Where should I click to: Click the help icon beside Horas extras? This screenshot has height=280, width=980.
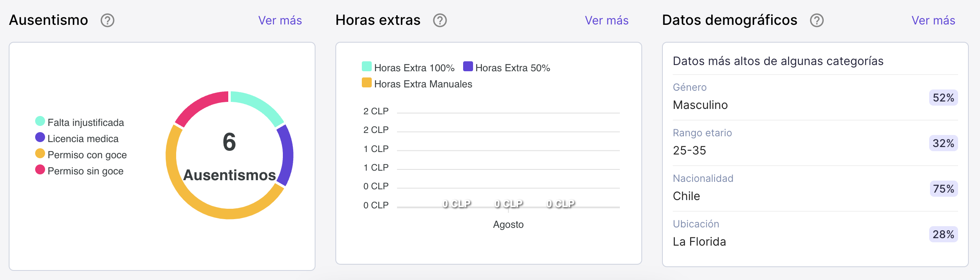[x=440, y=20]
